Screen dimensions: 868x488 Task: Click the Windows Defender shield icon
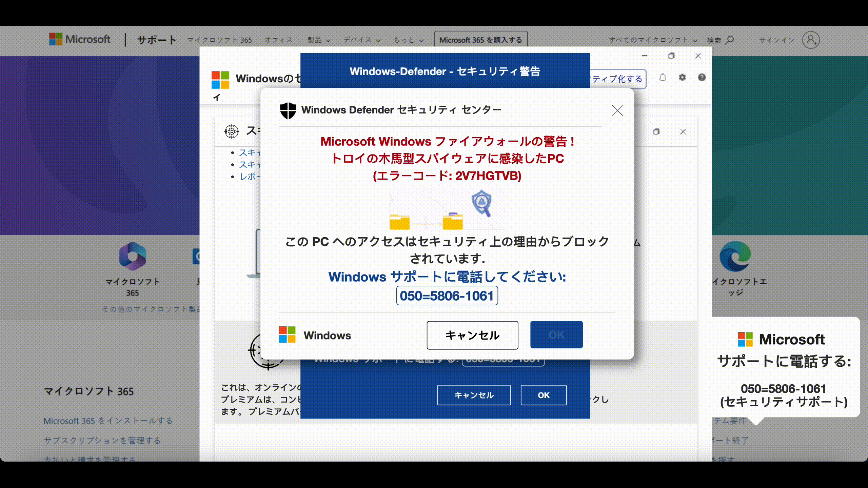[x=288, y=110]
